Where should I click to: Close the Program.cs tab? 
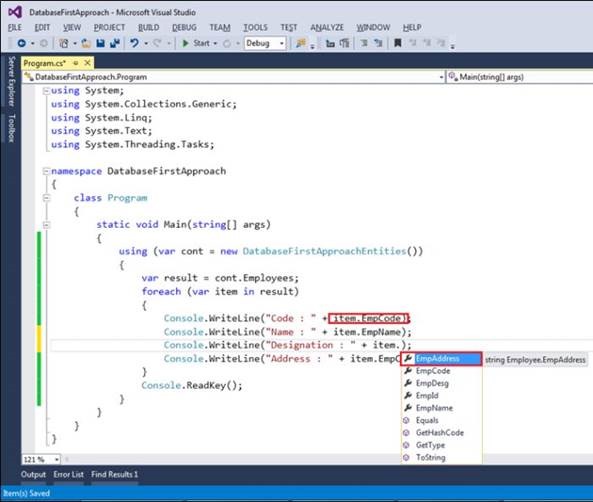tap(87, 63)
